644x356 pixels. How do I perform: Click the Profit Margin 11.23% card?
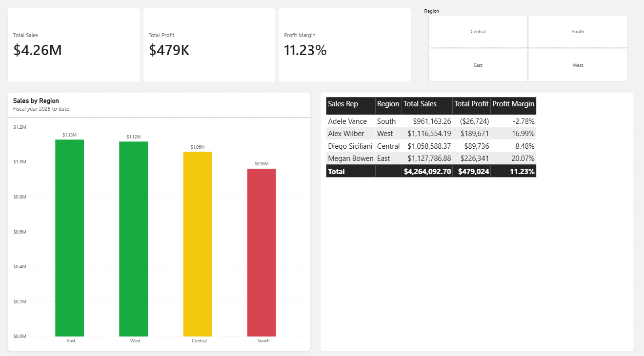[344, 45]
